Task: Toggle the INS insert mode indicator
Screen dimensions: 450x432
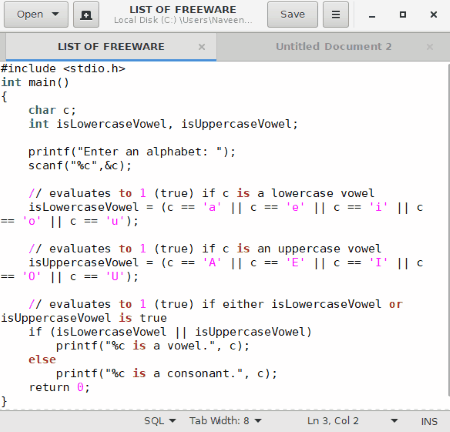Action: point(429,421)
